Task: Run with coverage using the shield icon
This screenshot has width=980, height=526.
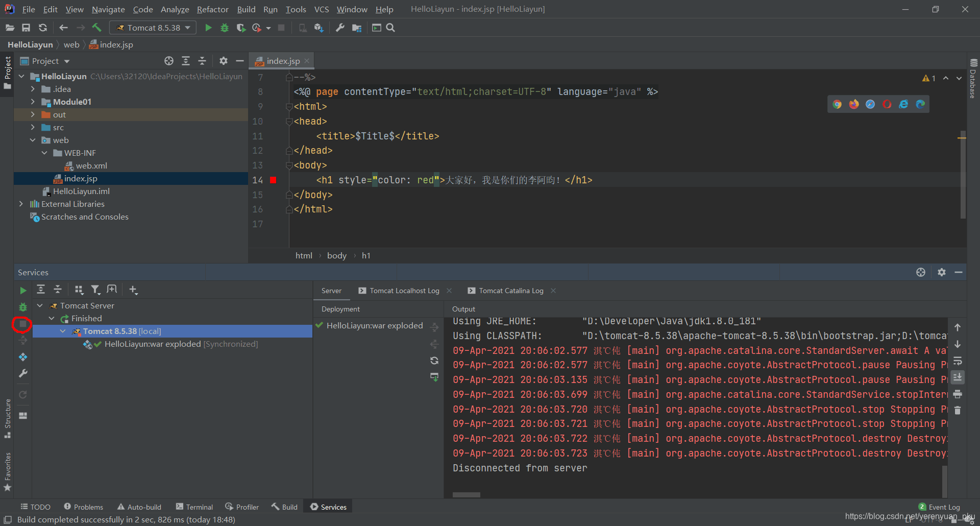Action: [241, 28]
